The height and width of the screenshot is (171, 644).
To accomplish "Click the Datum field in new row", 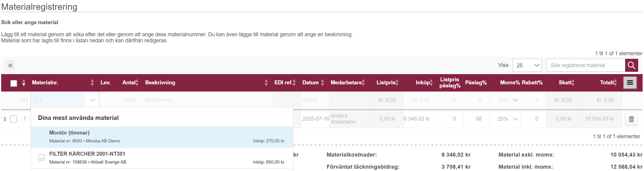I will (x=315, y=100).
